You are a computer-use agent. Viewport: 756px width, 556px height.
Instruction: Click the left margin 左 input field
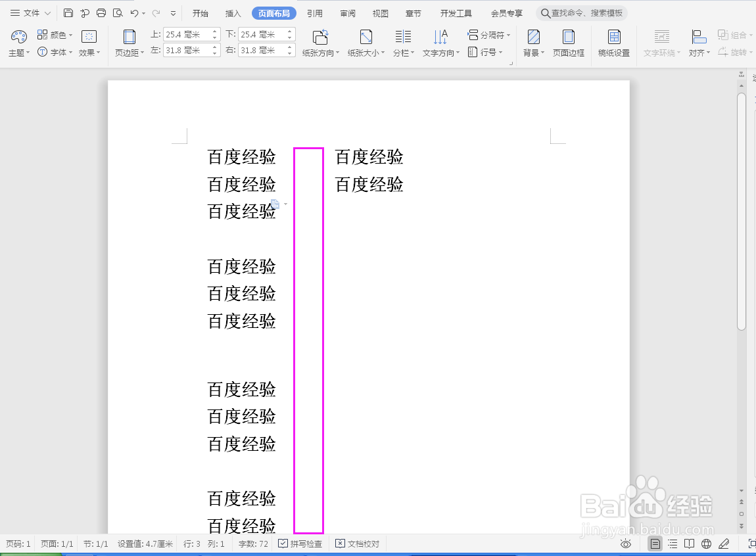point(187,50)
